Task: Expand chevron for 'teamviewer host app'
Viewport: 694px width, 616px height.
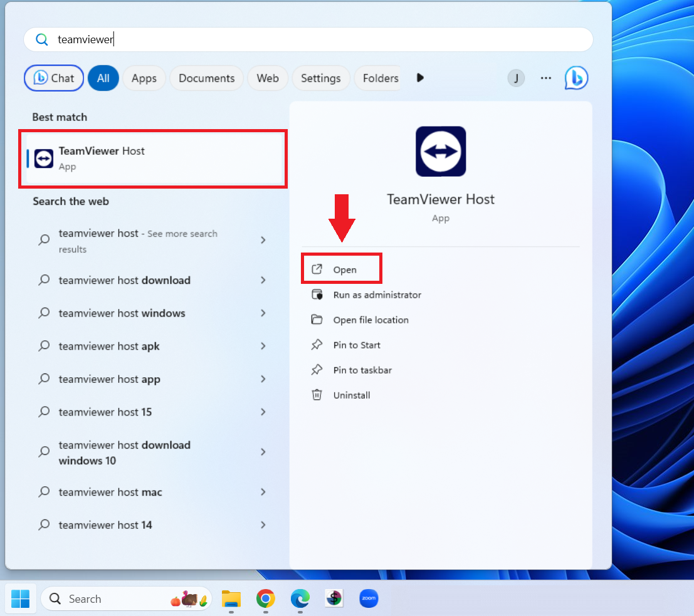Action: coord(263,379)
